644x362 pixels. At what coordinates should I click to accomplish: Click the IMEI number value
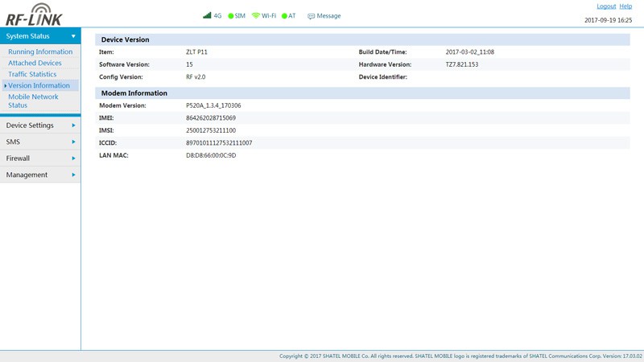210,118
